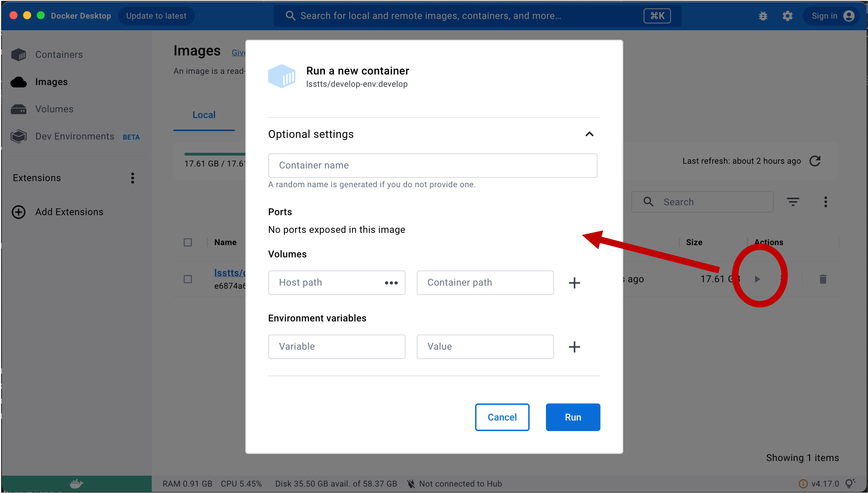Select all images header checkbox
This screenshot has height=493, width=868.
188,242
